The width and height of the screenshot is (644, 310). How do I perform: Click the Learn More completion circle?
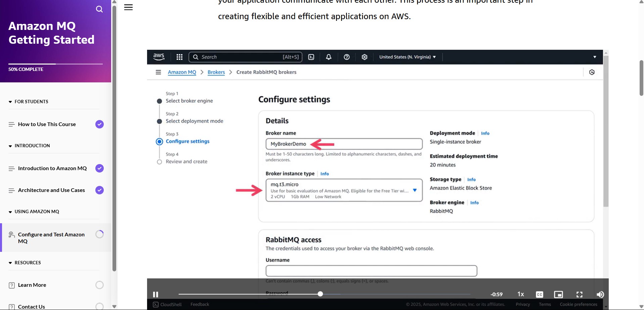[99, 285]
